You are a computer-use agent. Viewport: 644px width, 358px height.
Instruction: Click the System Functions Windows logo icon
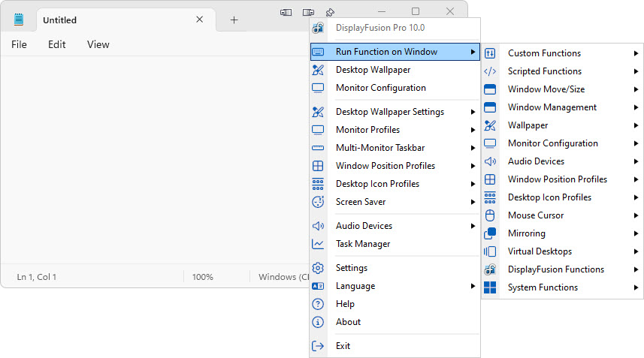[x=490, y=287]
